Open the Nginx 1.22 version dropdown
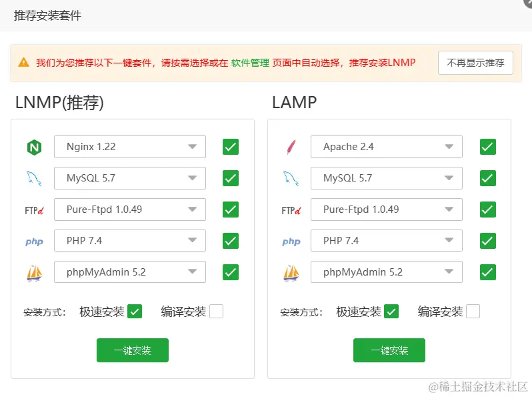Image resolution: width=532 pixels, height=397 pixels. pos(130,147)
